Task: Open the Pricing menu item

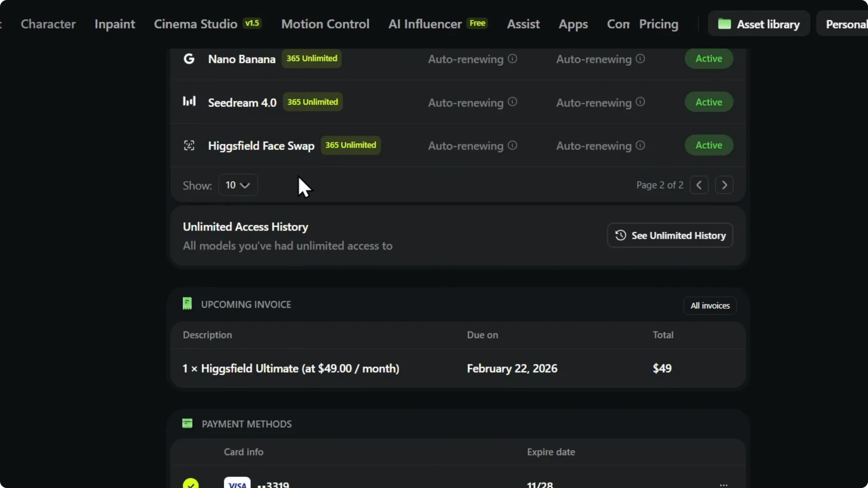Action: pos(659,24)
